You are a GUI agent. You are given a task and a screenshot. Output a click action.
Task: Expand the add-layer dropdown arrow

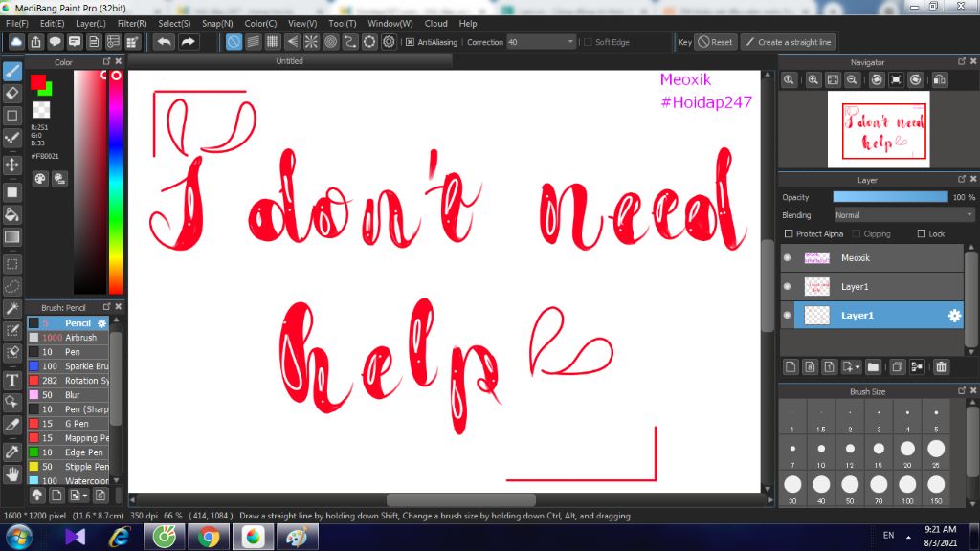(857, 367)
